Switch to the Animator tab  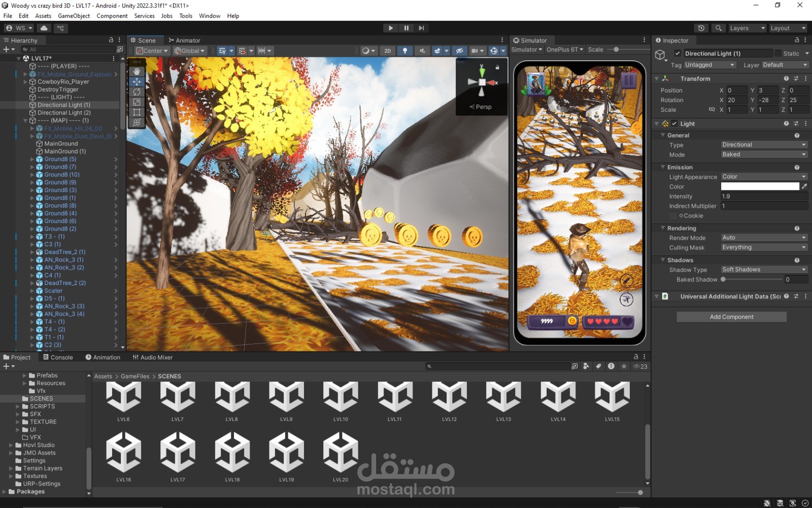[x=184, y=40]
